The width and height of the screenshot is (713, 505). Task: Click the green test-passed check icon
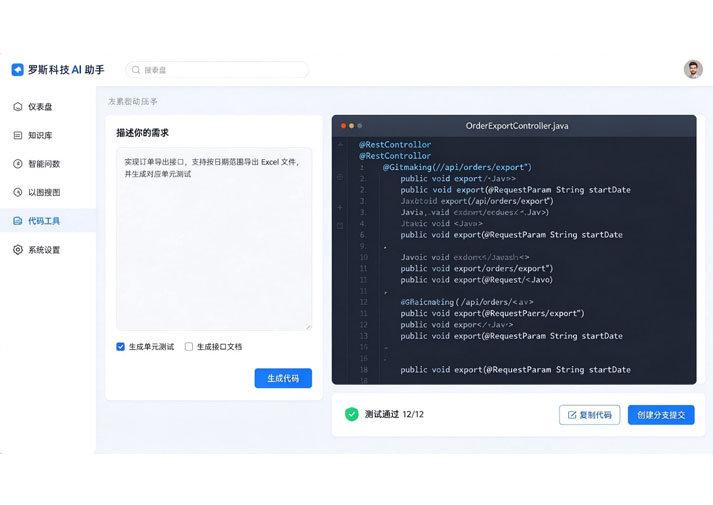tap(351, 414)
